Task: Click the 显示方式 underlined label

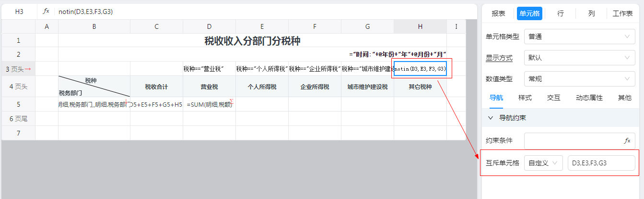Action: [499, 58]
